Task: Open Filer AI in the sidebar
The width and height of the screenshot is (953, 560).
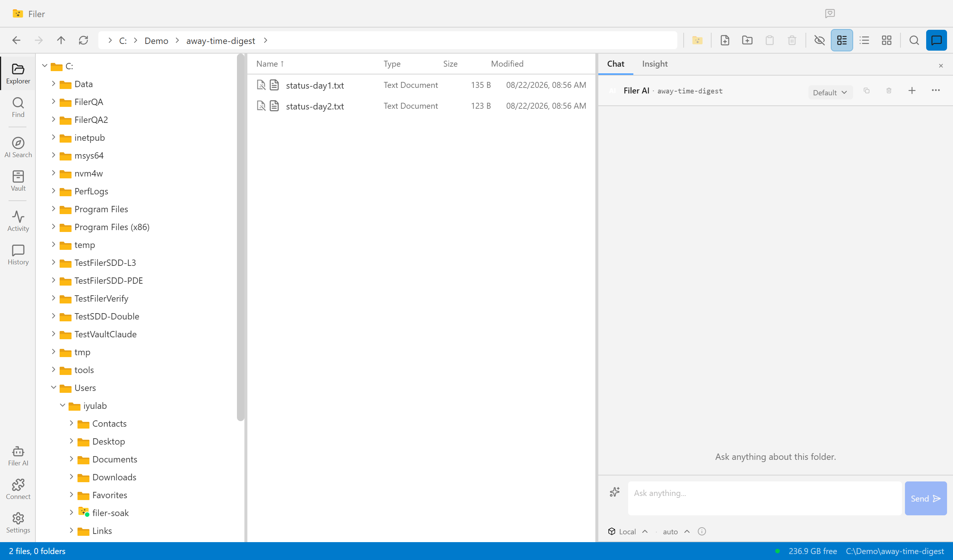Action: 18,456
